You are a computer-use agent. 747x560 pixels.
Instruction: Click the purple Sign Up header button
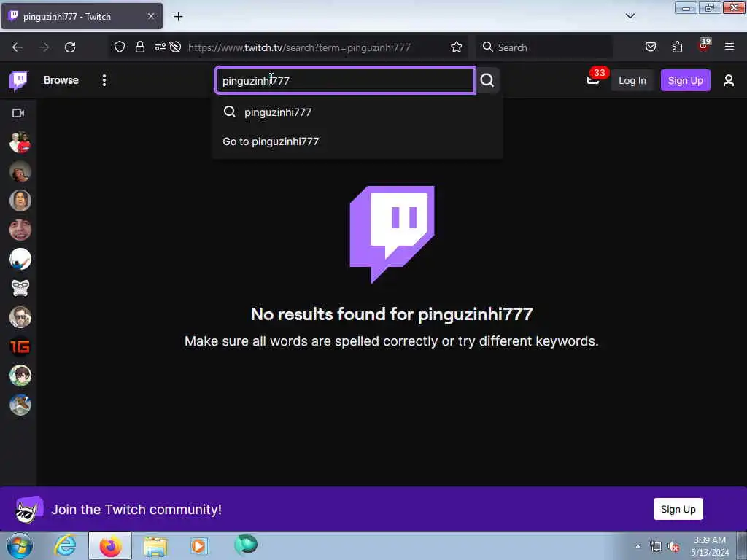click(685, 80)
